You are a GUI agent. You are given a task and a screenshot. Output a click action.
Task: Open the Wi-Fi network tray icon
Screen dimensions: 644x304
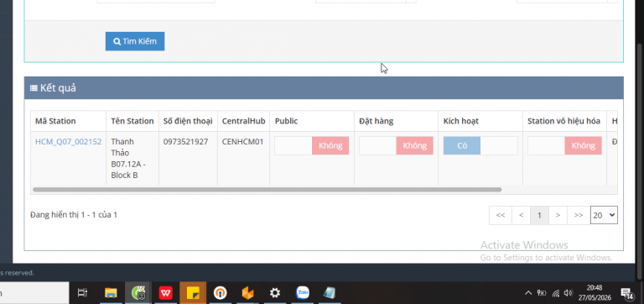click(x=556, y=293)
